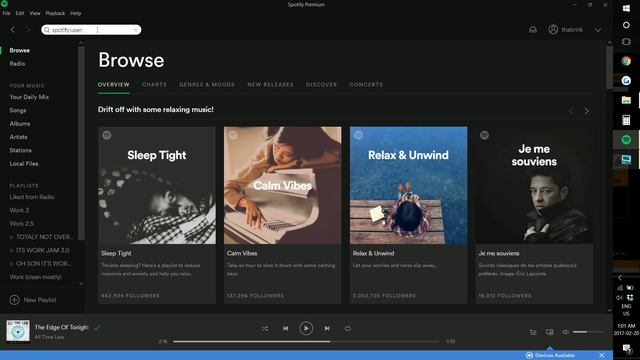Expand the account dropdown arrow

598,30
